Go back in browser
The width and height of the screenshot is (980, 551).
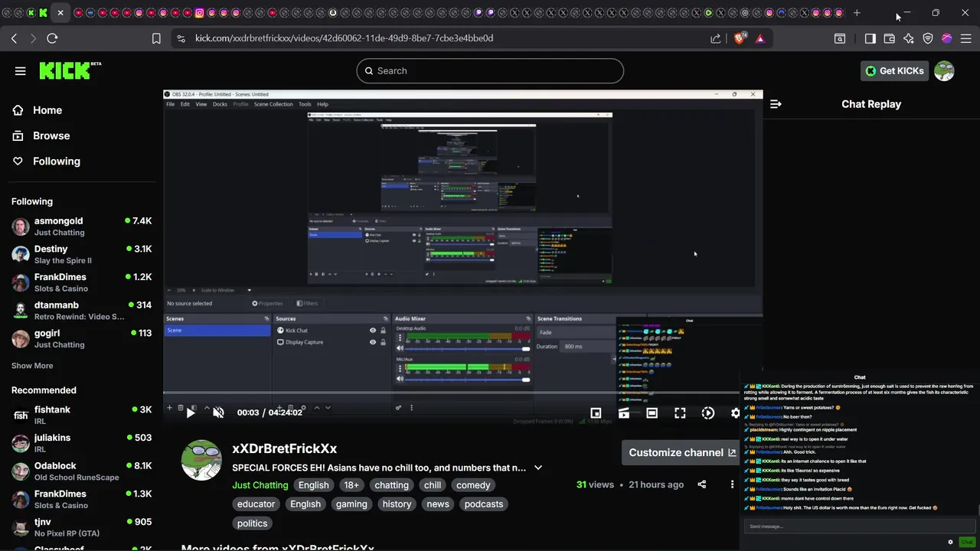coord(15,38)
